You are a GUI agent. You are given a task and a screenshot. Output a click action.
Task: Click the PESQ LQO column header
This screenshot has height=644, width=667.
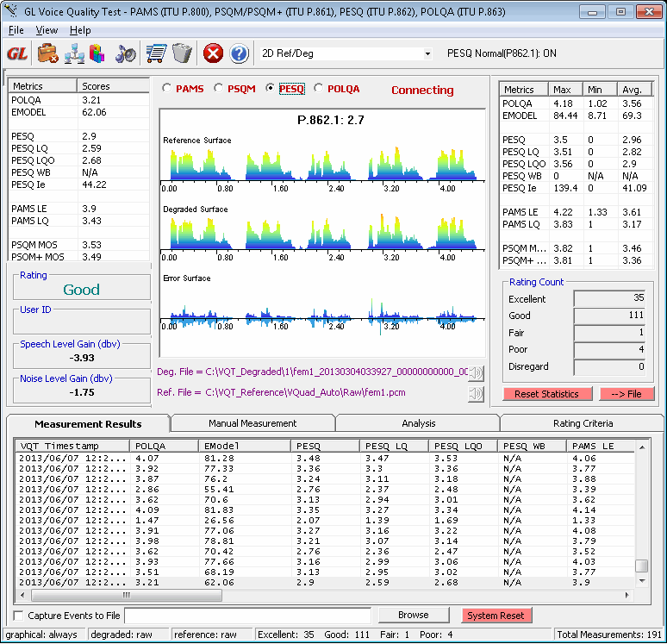(x=463, y=446)
